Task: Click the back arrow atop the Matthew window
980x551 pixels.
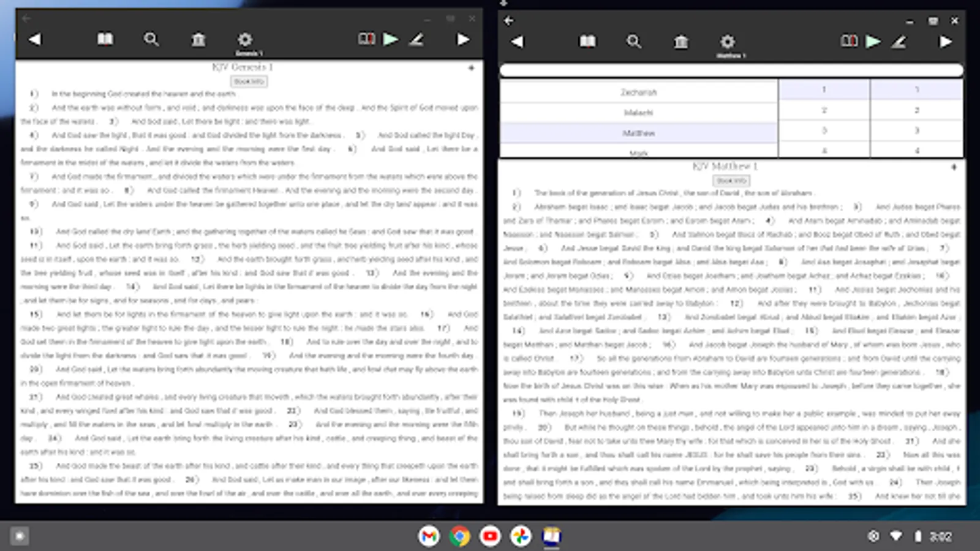Action: pyautogui.click(x=508, y=21)
